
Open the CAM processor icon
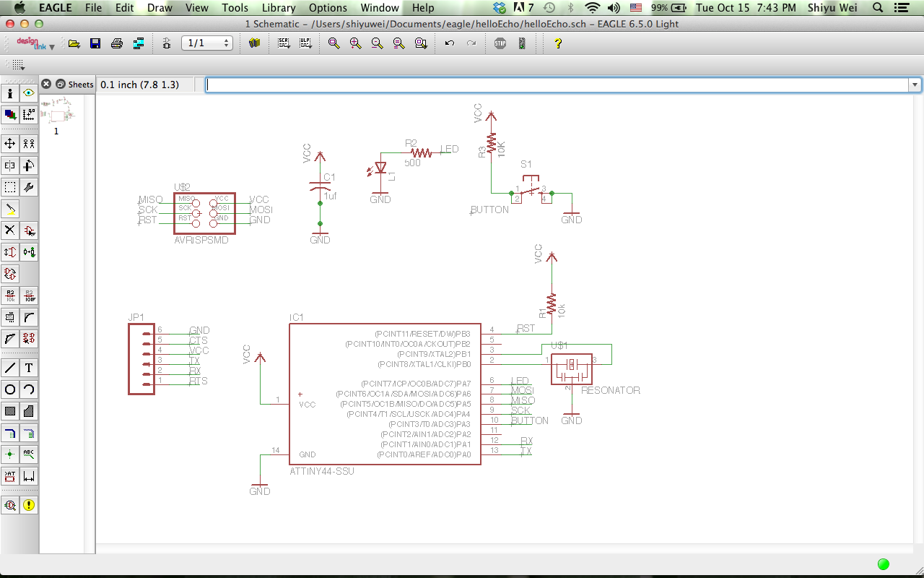point(139,43)
